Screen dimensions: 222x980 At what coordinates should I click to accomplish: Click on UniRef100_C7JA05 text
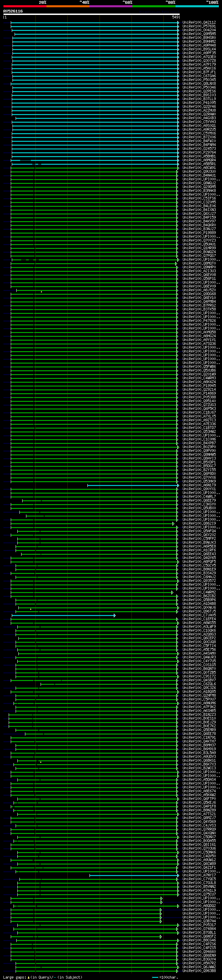199,615
